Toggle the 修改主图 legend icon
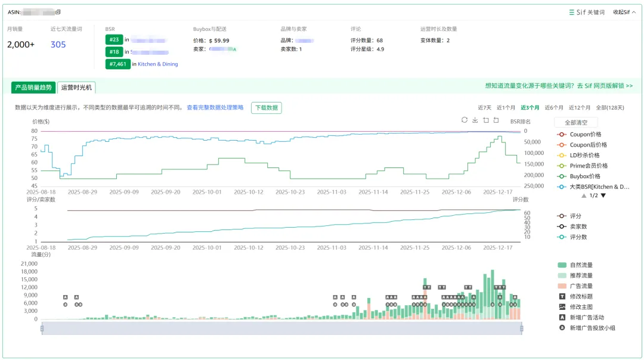 (x=562, y=306)
